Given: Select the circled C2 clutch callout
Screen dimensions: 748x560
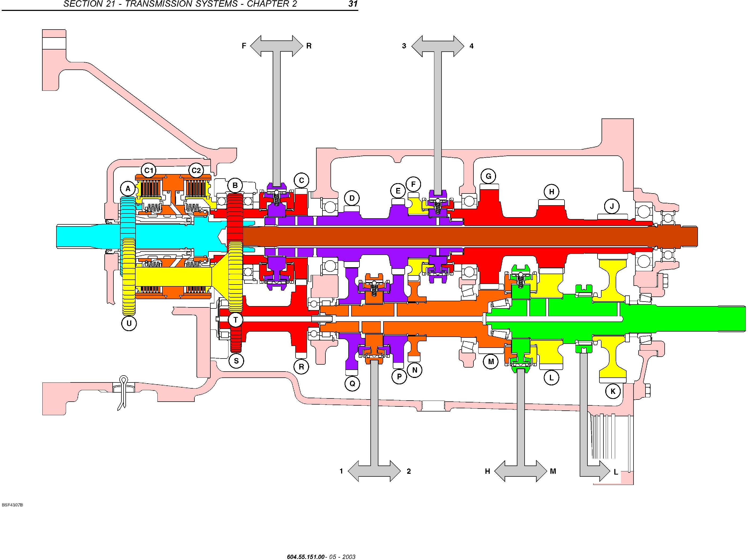Looking at the screenshot, I should click(196, 171).
